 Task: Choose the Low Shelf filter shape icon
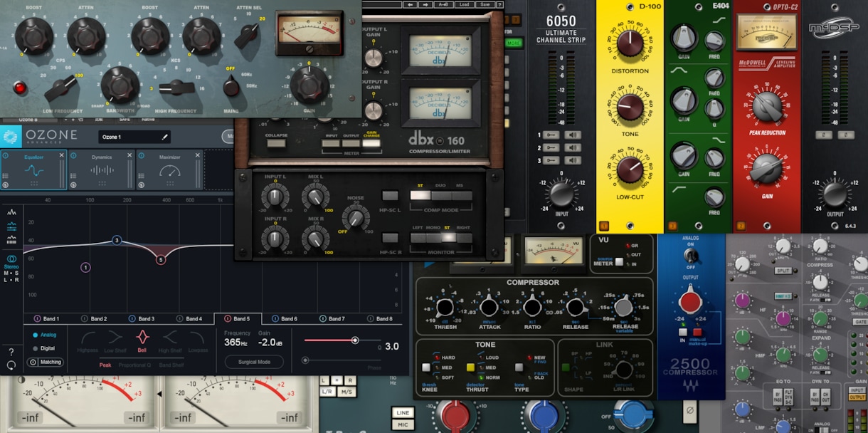point(115,337)
